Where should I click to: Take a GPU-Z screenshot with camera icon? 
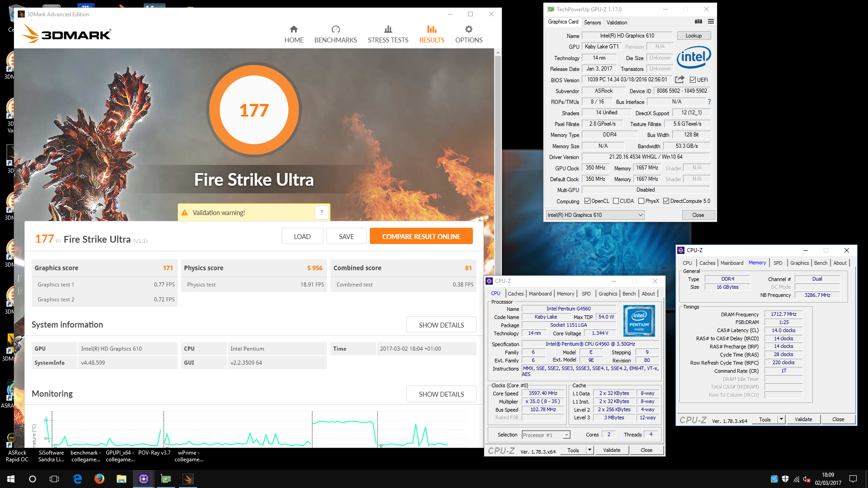[x=698, y=21]
